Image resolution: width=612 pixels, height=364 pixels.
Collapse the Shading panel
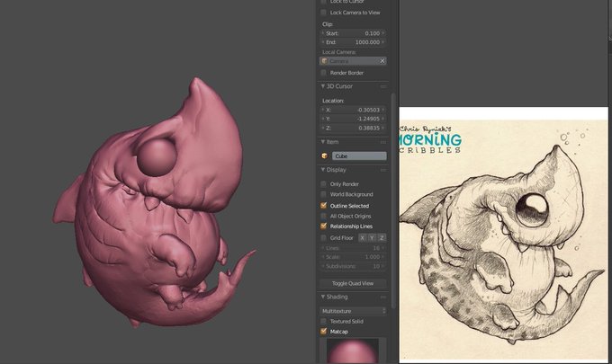coord(323,297)
